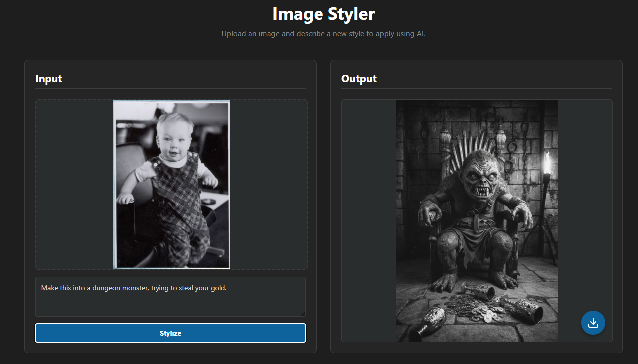638x364 pixels.
Task: Click "dungeon monster" in the prompt text
Action: (x=118, y=288)
